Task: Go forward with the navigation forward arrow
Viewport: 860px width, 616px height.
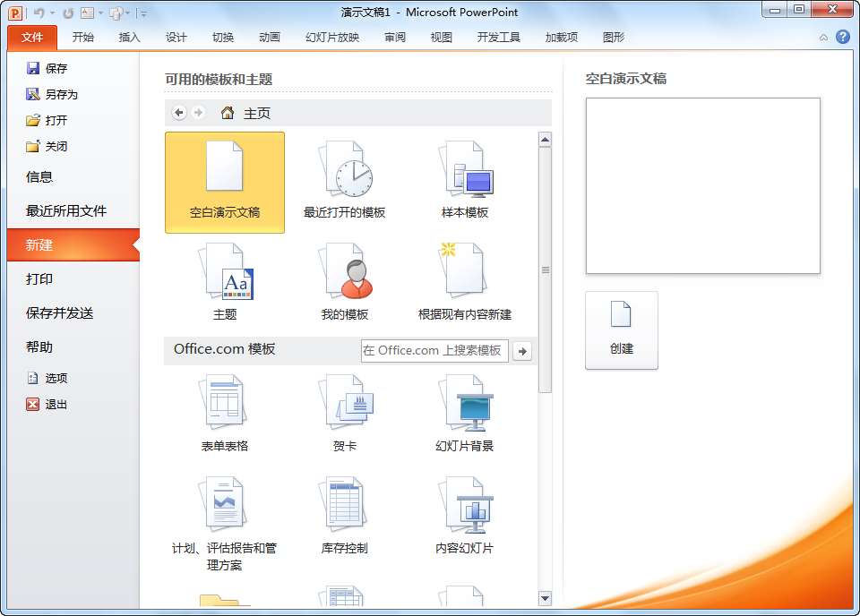Action: pyautogui.click(x=199, y=112)
